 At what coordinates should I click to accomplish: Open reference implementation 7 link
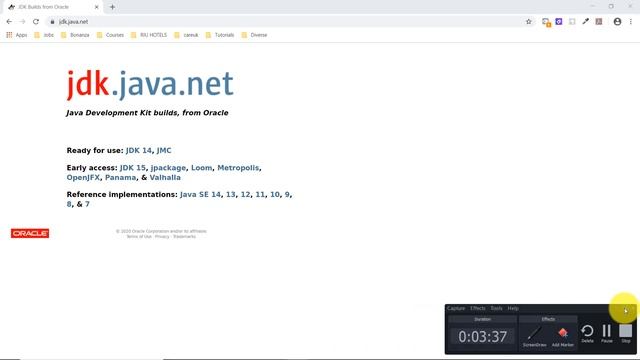click(x=87, y=204)
